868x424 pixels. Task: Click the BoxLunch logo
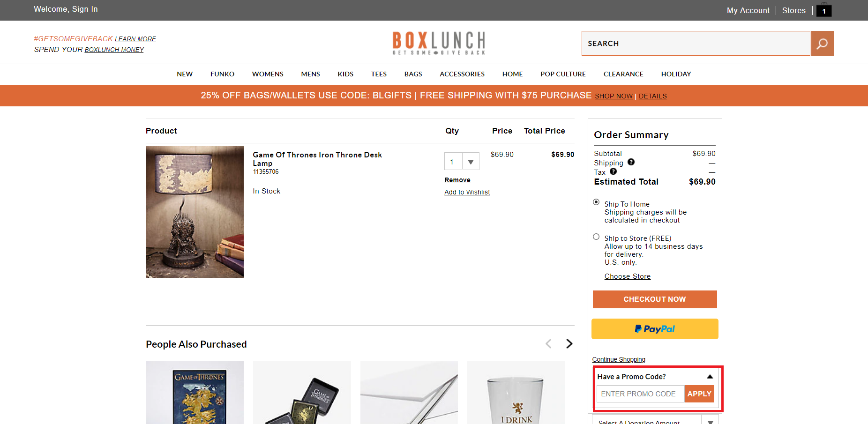tap(439, 43)
